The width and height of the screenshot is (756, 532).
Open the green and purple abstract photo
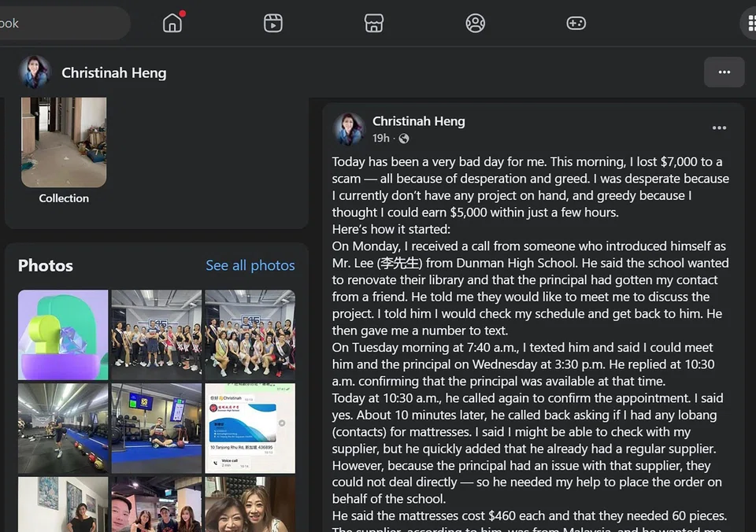[63, 335]
